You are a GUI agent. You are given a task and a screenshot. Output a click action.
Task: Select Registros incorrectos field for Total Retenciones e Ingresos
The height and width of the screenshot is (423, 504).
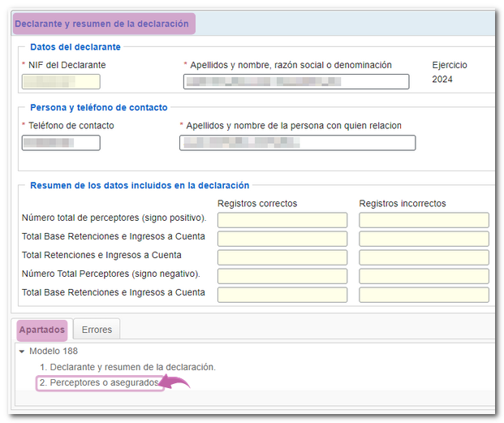pos(424,257)
